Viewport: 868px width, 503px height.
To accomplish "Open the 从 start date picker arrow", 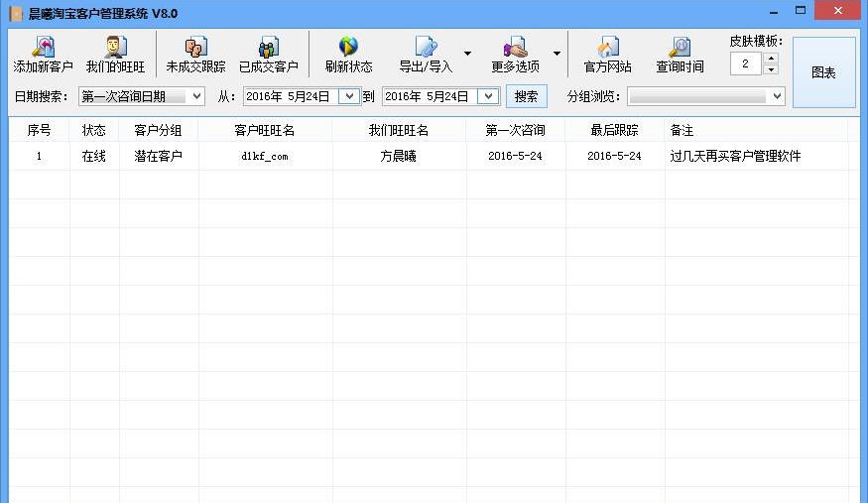I will (349, 96).
